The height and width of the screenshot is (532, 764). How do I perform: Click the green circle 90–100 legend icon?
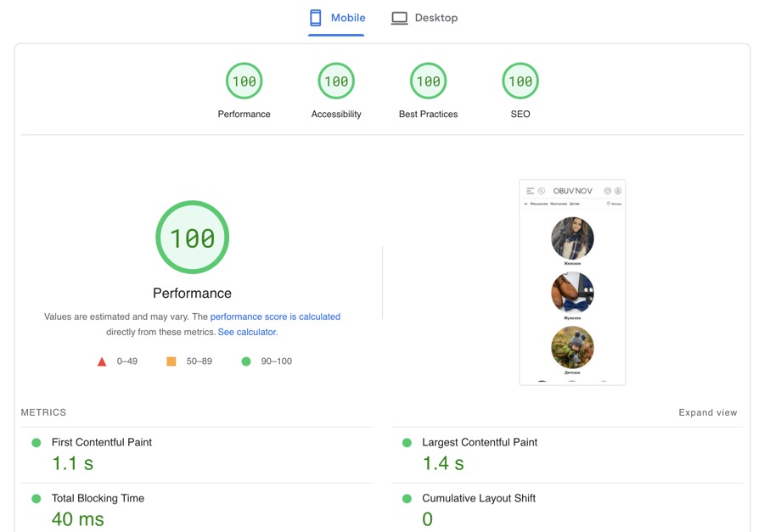pyautogui.click(x=246, y=361)
